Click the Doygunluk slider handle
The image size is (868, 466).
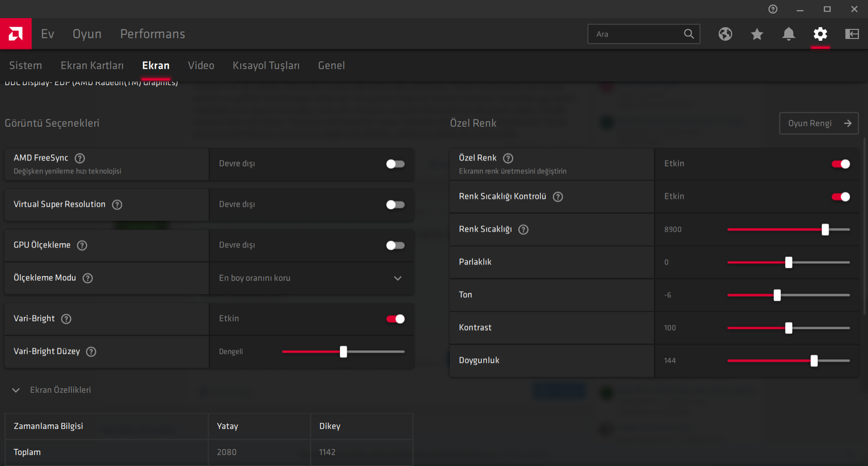coord(814,361)
